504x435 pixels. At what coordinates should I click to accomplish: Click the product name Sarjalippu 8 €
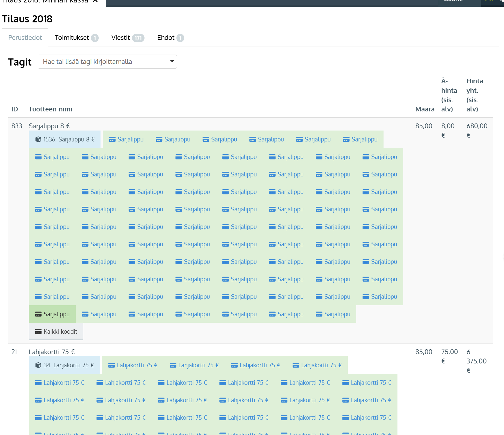coord(49,126)
